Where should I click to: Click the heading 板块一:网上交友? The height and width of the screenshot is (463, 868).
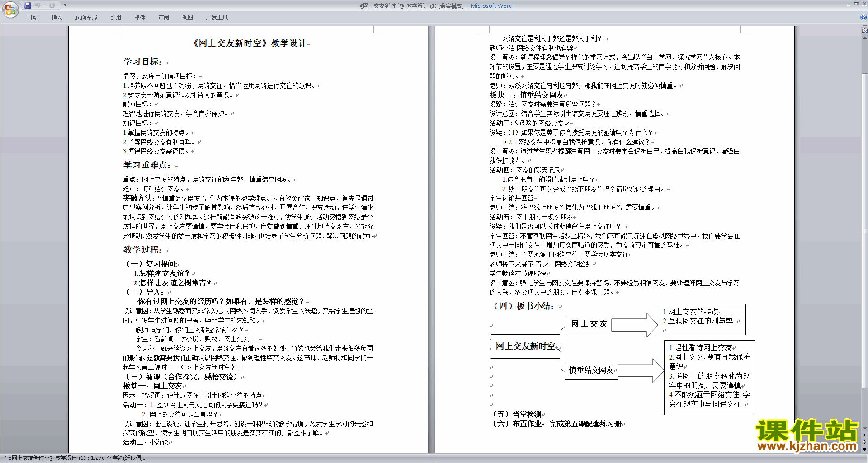coord(152,386)
